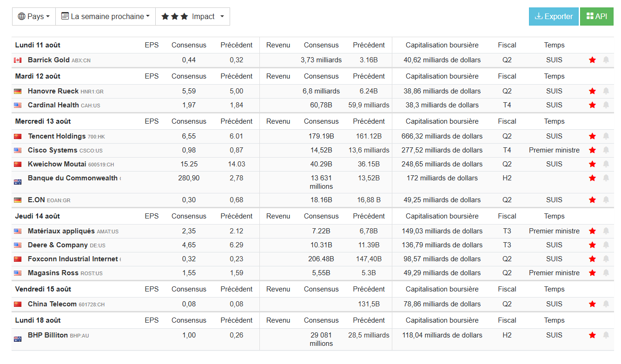Click the China flag next to Kweichow Moutai

18,165
